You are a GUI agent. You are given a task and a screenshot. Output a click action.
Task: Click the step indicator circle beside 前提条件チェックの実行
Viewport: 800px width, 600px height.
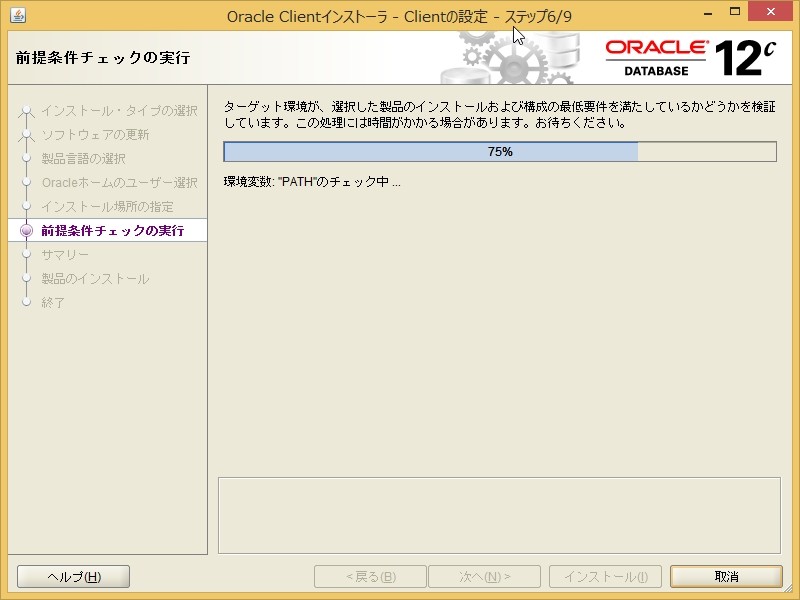click(28, 229)
